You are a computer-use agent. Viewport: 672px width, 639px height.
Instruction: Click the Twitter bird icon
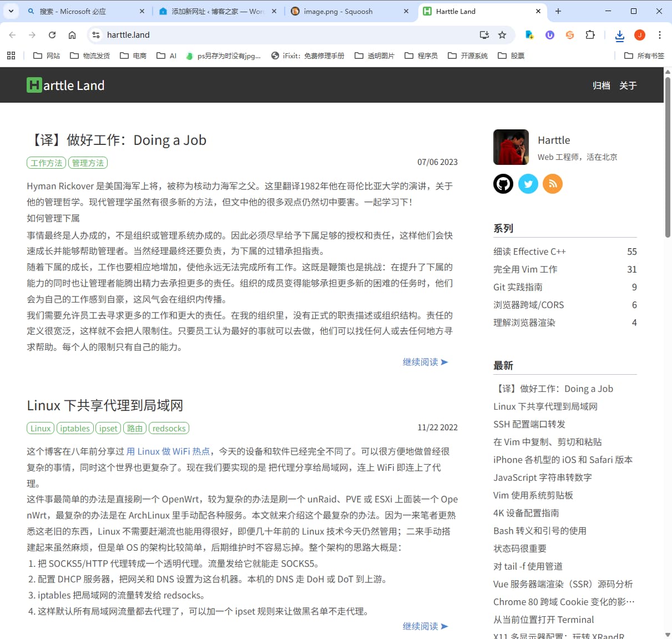528,184
